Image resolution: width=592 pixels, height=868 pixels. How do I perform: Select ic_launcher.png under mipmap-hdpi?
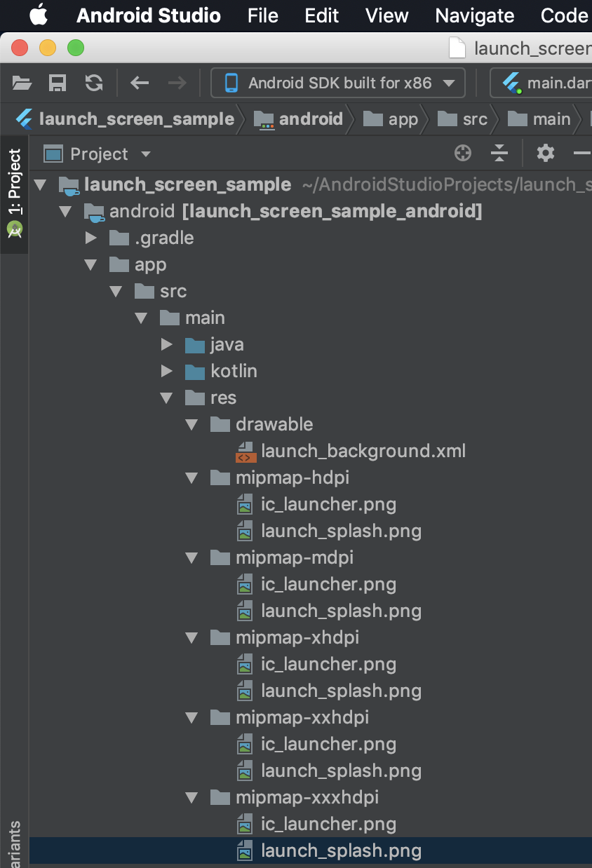328,504
